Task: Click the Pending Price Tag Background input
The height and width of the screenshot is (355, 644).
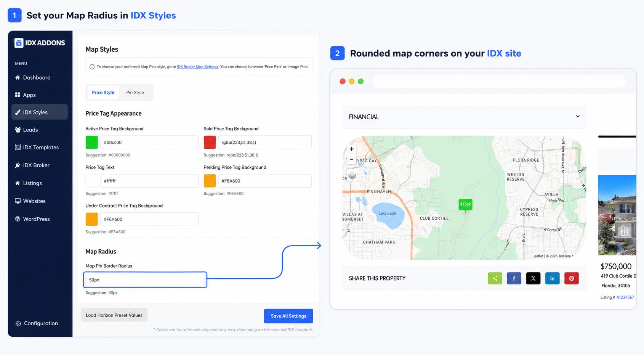Action: (264, 181)
